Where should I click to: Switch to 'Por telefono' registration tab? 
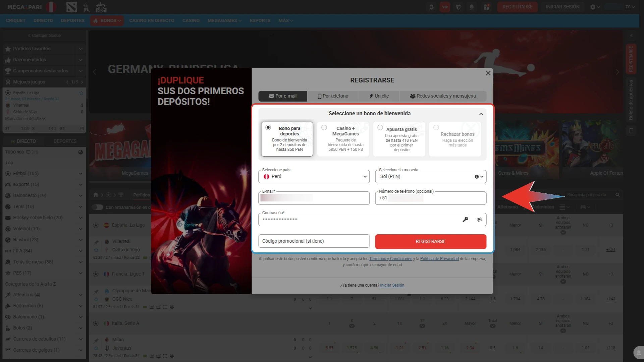(x=333, y=96)
